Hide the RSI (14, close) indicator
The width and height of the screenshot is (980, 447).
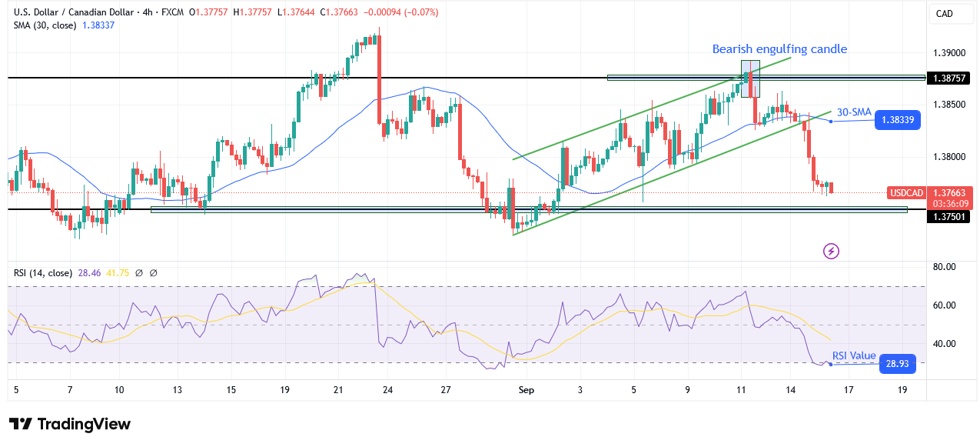click(x=42, y=272)
